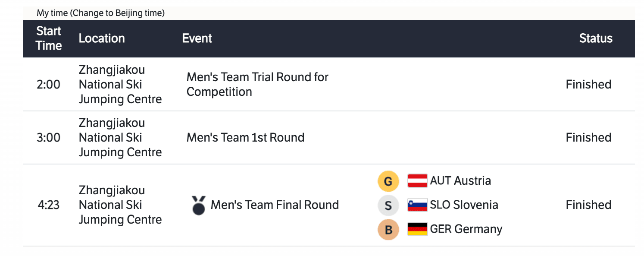This screenshot has width=644, height=256.
Task: Click the Start Time column header
Action: (x=49, y=38)
